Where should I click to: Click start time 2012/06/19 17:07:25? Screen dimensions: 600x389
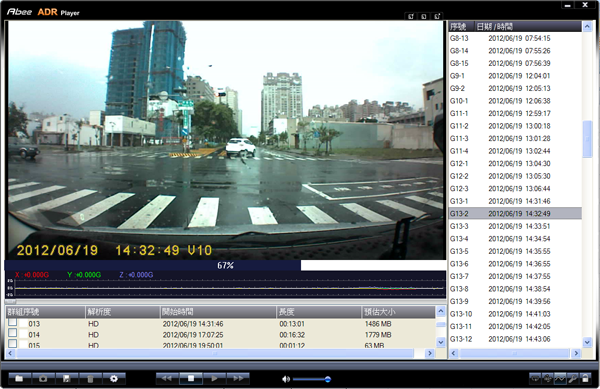(x=193, y=335)
